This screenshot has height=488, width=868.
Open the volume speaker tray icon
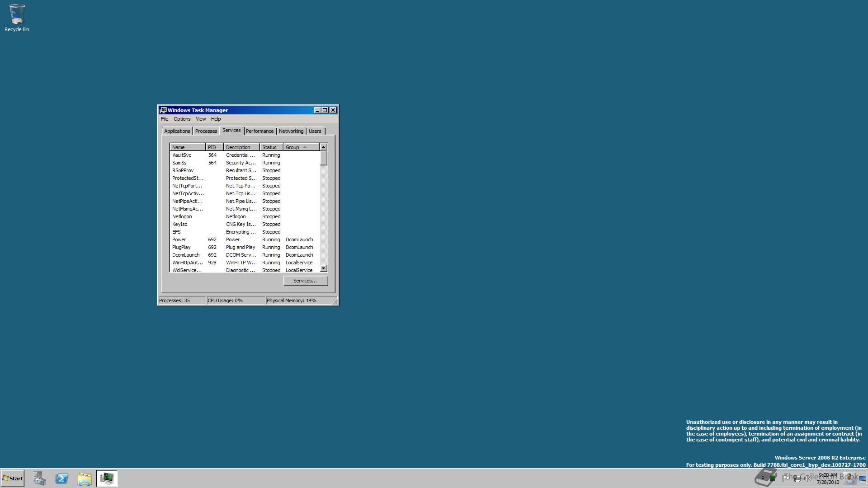(x=807, y=478)
